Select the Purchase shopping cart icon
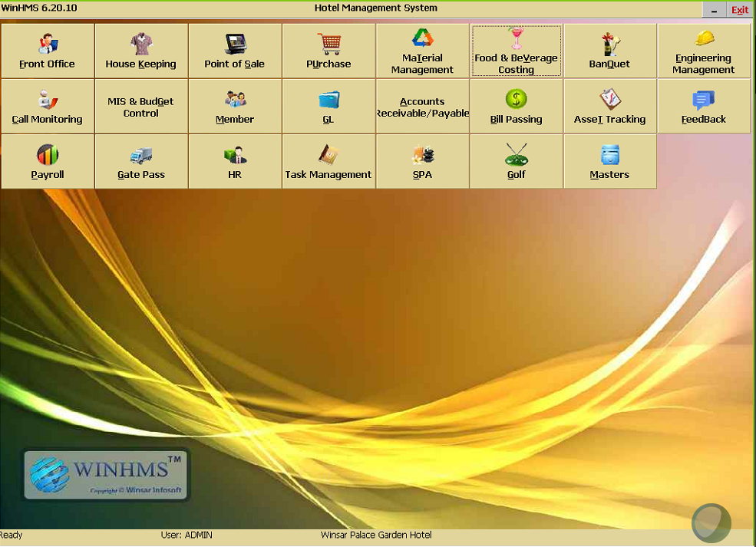Screen dimensions: 756x547 (x=328, y=44)
